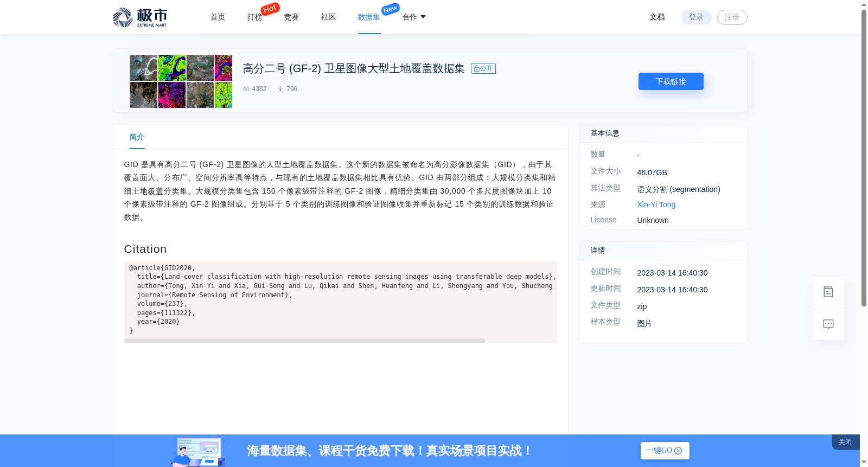Click the Extreme Mart logo

(x=139, y=17)
